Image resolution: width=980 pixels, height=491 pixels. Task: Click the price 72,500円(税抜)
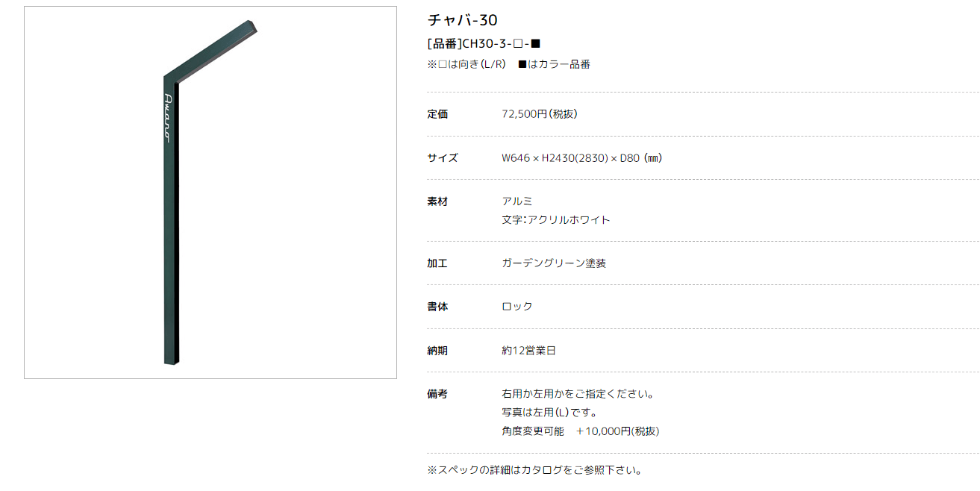pyautogui.click(x=540, y=114)
